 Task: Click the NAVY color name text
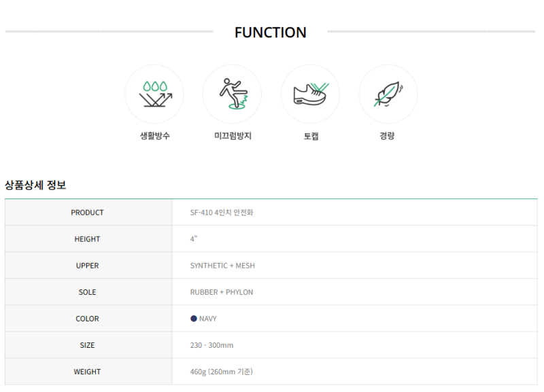(208, 319)
